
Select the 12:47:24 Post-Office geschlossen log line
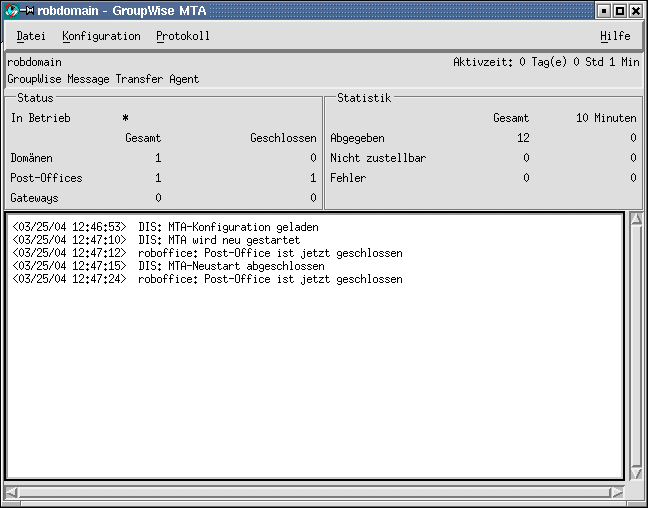[207, 279]
